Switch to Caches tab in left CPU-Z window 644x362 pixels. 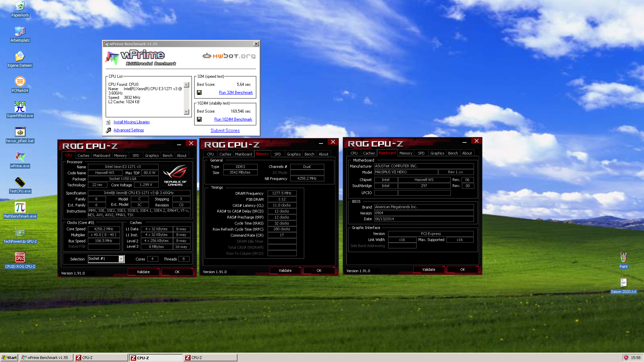84,156
